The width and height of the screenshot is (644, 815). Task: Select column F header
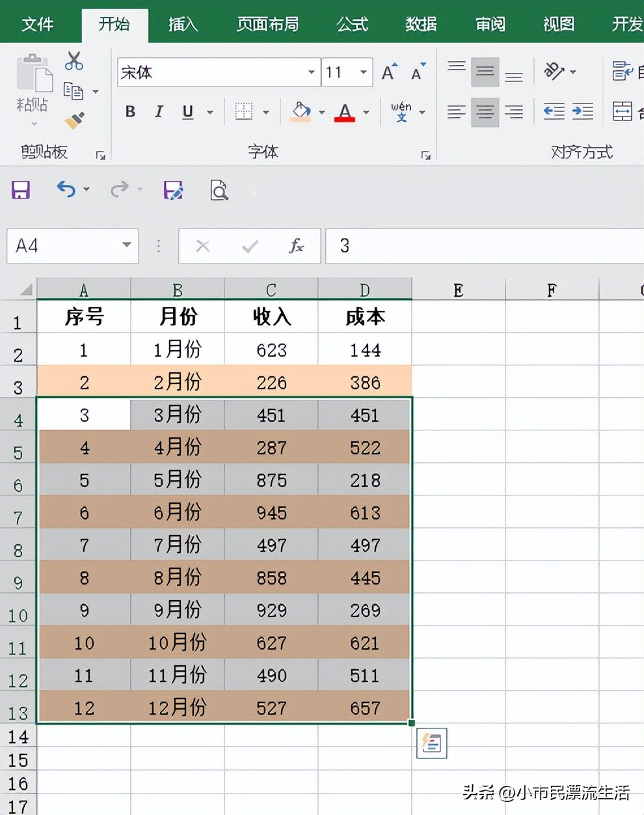point(552,290)
